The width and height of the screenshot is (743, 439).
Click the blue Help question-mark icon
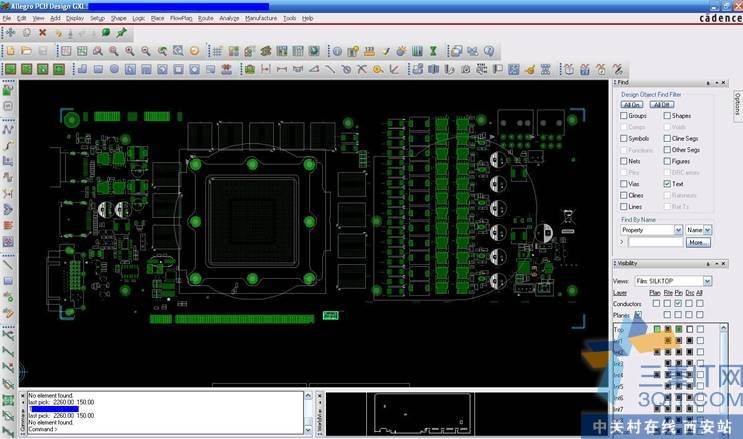pos(489,51)
